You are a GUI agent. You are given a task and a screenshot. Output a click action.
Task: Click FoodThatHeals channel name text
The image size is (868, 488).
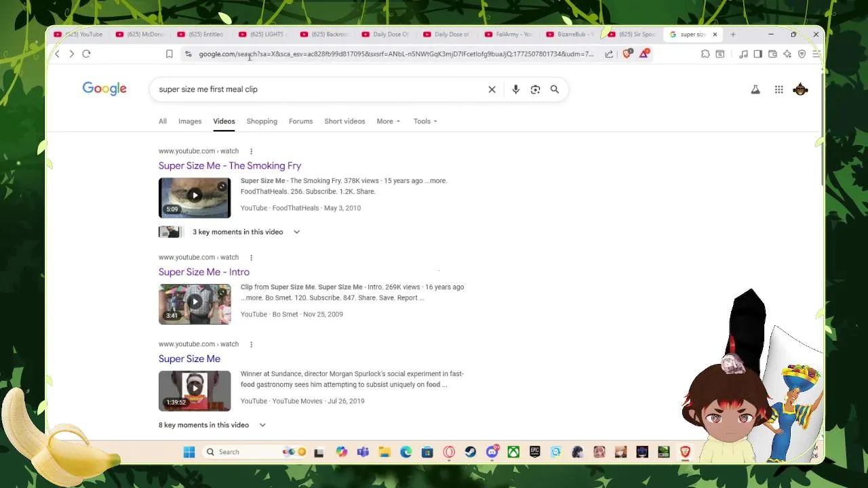pyautogui.click(x=296, y=208)
